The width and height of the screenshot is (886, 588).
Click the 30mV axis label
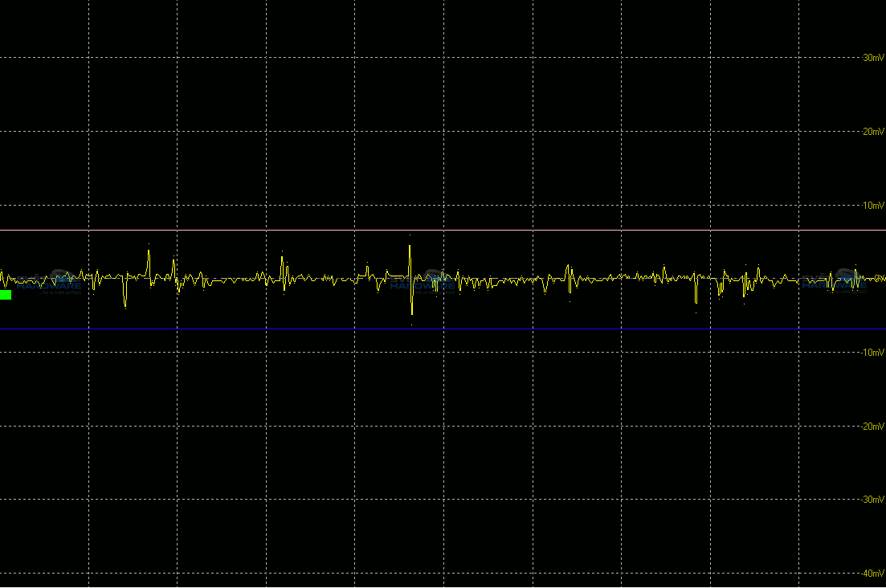click(872, 58)
